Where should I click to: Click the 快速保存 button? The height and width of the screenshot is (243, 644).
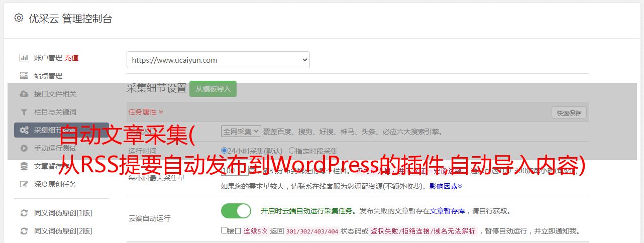pos(569,113)
